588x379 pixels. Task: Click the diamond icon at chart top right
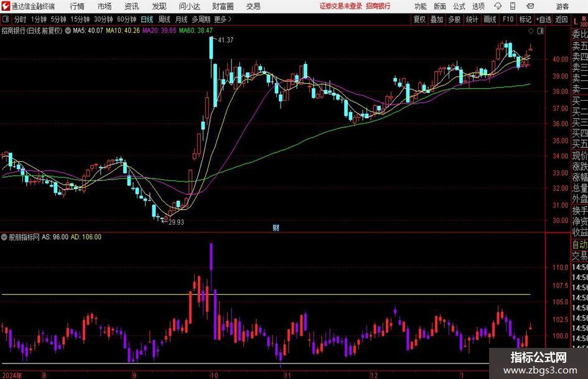click(531, 31)
